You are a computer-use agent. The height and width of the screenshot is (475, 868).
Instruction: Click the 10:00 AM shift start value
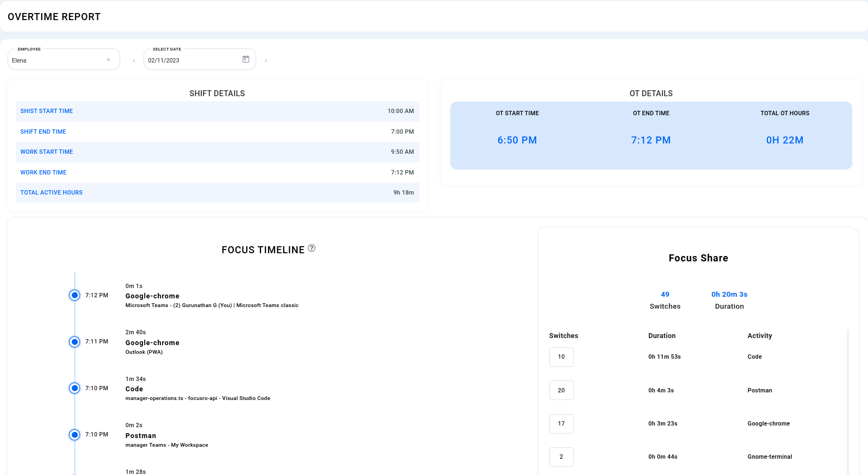tap(401, 111)
